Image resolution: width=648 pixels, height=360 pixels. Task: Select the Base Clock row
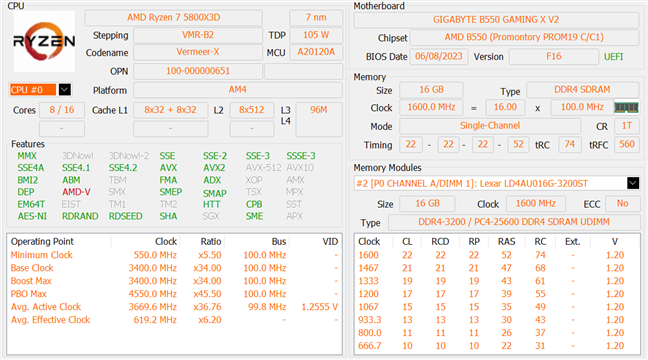point(174,268)
